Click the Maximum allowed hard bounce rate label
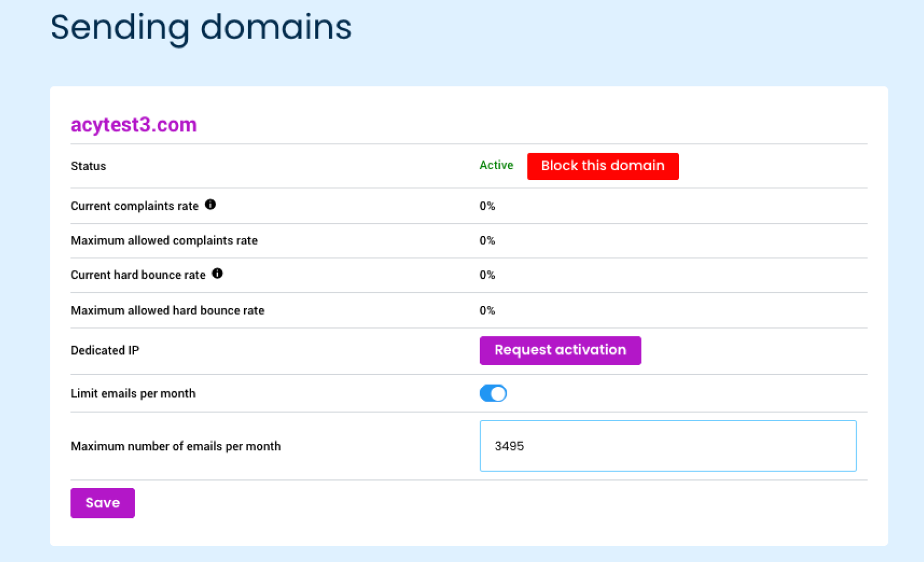This screenshot has height=562, width=924. tap(167, 310)
